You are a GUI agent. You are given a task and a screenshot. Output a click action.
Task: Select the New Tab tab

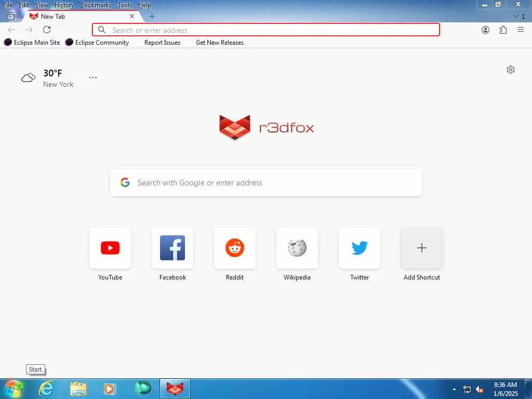click(x=82, y=16)
